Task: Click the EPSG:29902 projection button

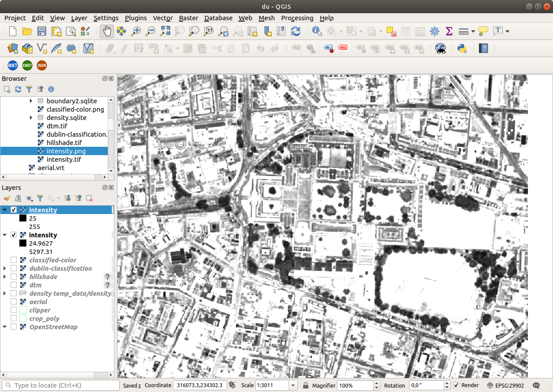Action: click(508, 385)
